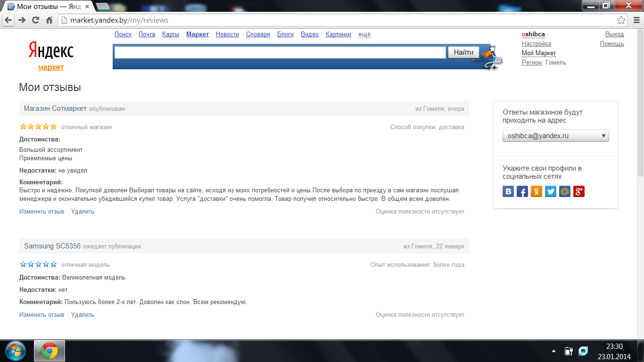Open Новости in top navigation
Screen dimensions: 644x362
pos(227,34)
